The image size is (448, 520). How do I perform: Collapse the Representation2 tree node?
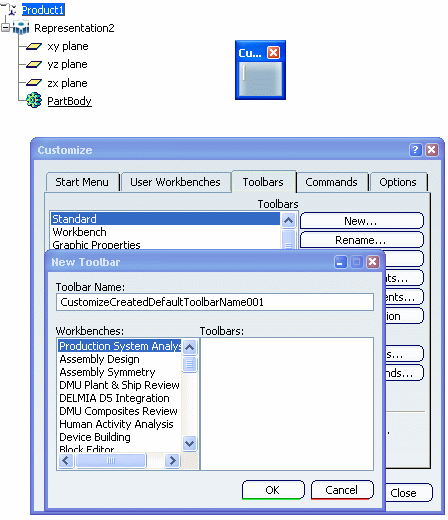coord(5,28)
